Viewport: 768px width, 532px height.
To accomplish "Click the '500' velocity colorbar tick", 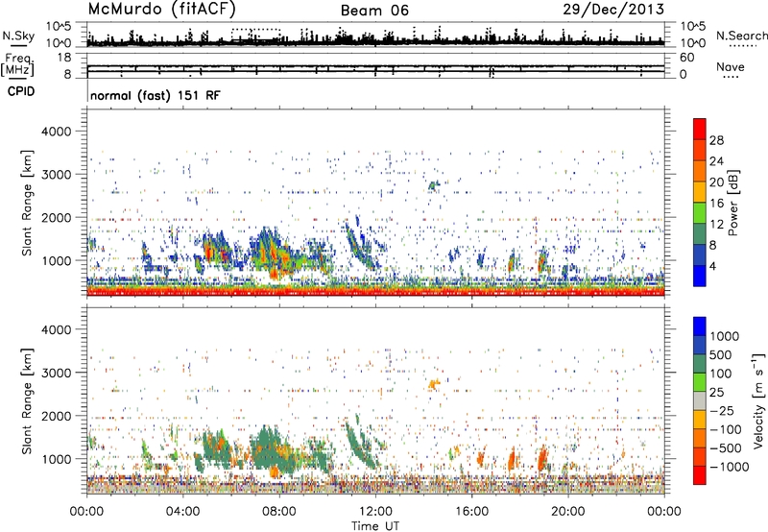I will pyautogui.click(x=721, y=354).
